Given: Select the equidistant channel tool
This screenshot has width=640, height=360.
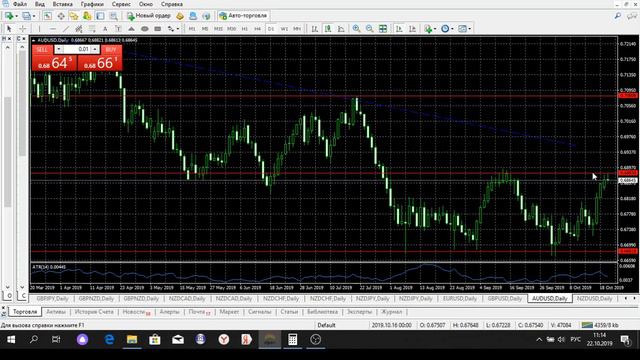Looking at the screenshot, I should tap(79, 29).
